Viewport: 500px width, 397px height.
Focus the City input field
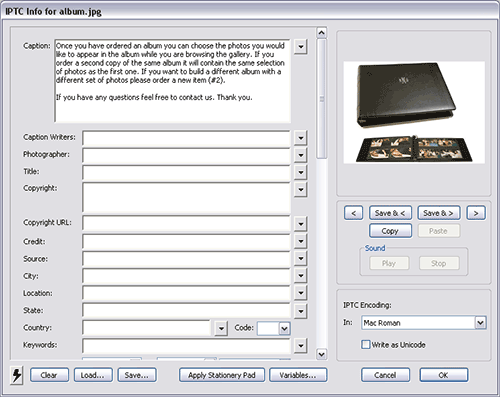tap(186, 276)
